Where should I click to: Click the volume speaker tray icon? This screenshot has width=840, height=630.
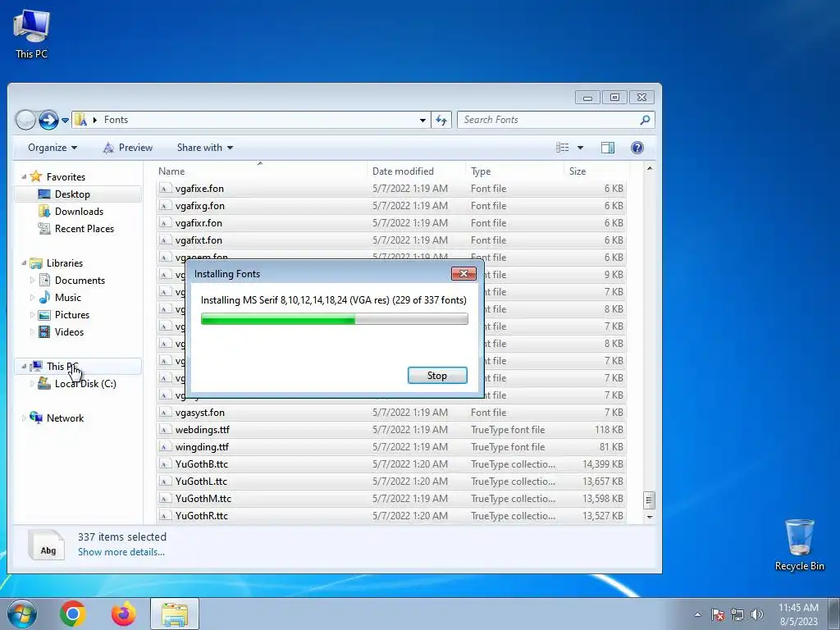click(x=757, y=614)
